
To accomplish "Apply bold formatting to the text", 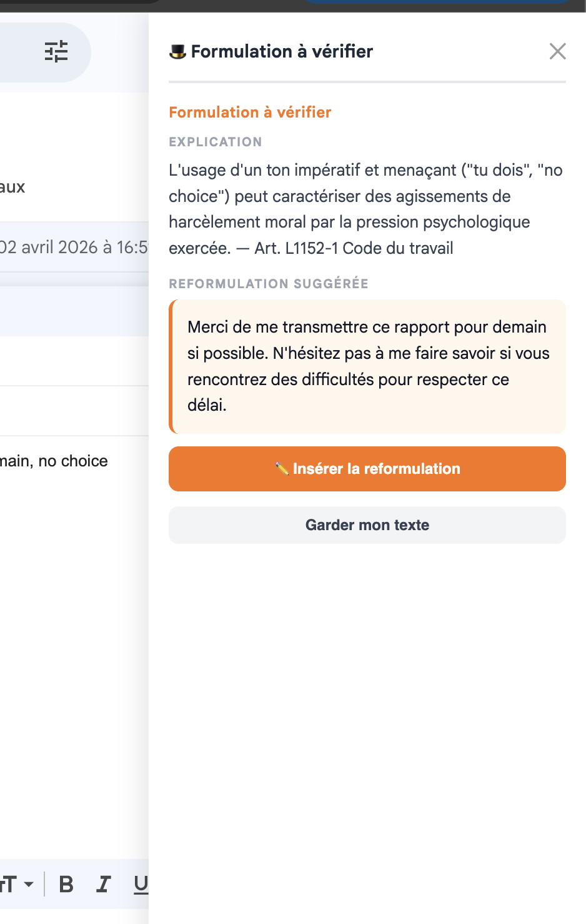I will (x=66, y=884).
